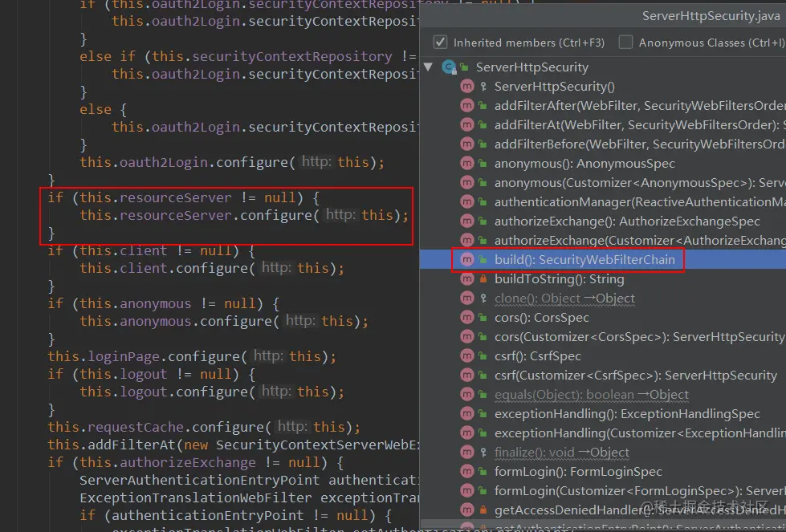
Task: Click this.anonymous.configure code line
Action: [224, 321]
